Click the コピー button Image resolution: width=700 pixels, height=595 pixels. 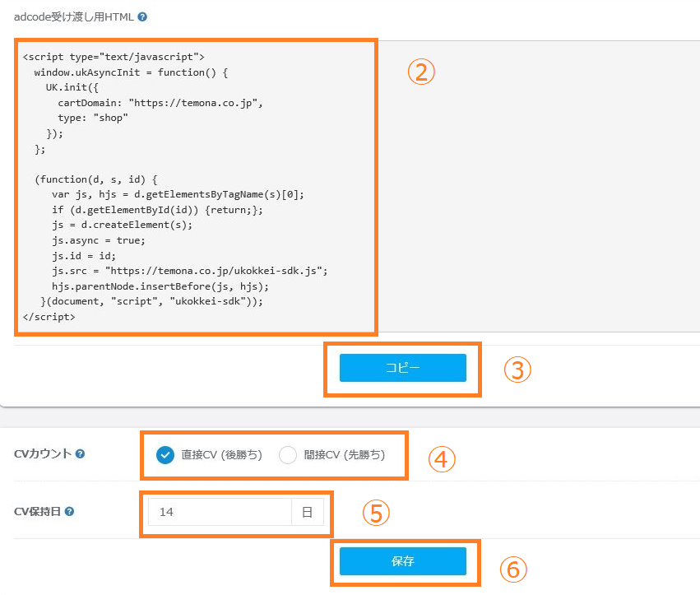point(403,368)
